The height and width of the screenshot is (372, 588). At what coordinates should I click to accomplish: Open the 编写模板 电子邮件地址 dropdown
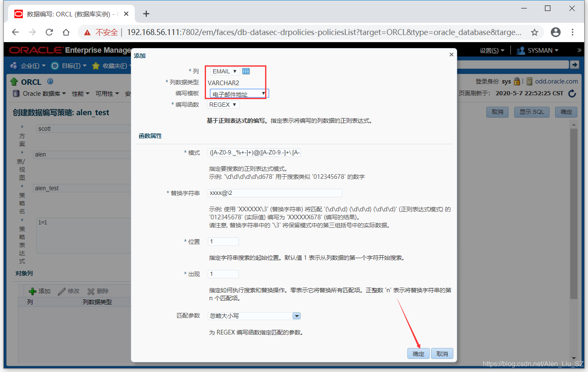click(x=239, y=94)
